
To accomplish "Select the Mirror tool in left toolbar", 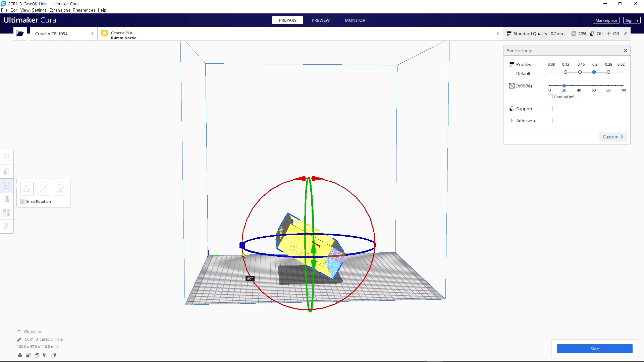I will 6,199.
